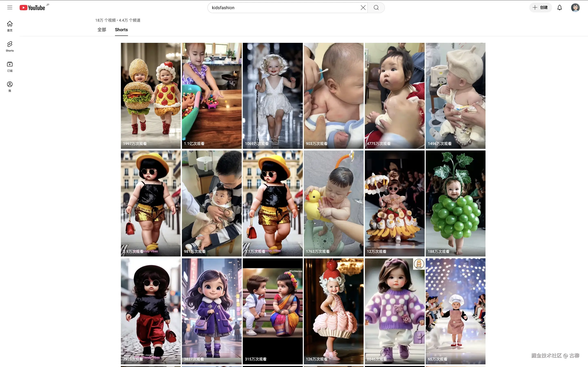This screenshot has height=367, width=588.
Task: Open the account avatar menu
Action: [575, 8]
